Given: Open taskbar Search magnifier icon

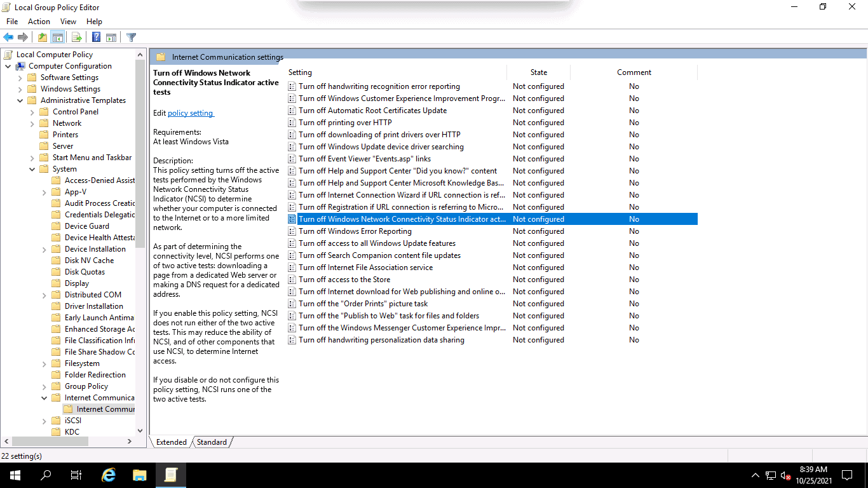Looking at the screenshot, I should [x=46, y=475].
